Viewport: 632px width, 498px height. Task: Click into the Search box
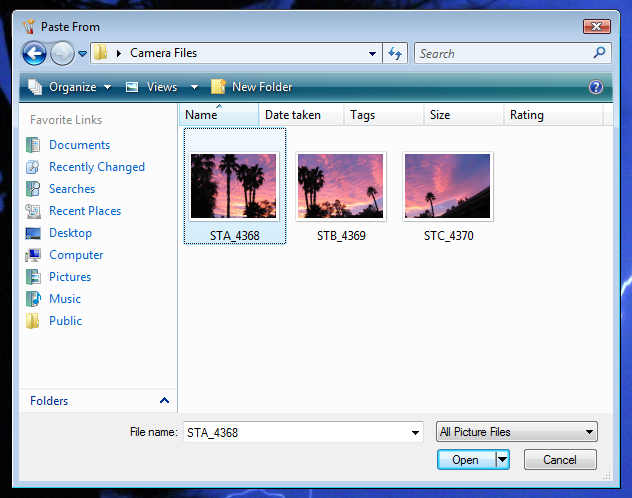pos(503,53)
